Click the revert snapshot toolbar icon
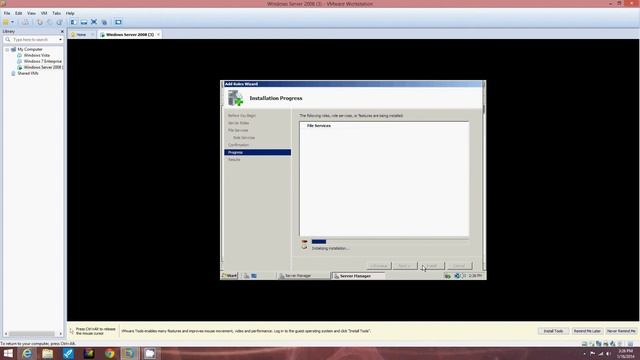The height and width of the screenshot is (360, 640). click(49, 22)
